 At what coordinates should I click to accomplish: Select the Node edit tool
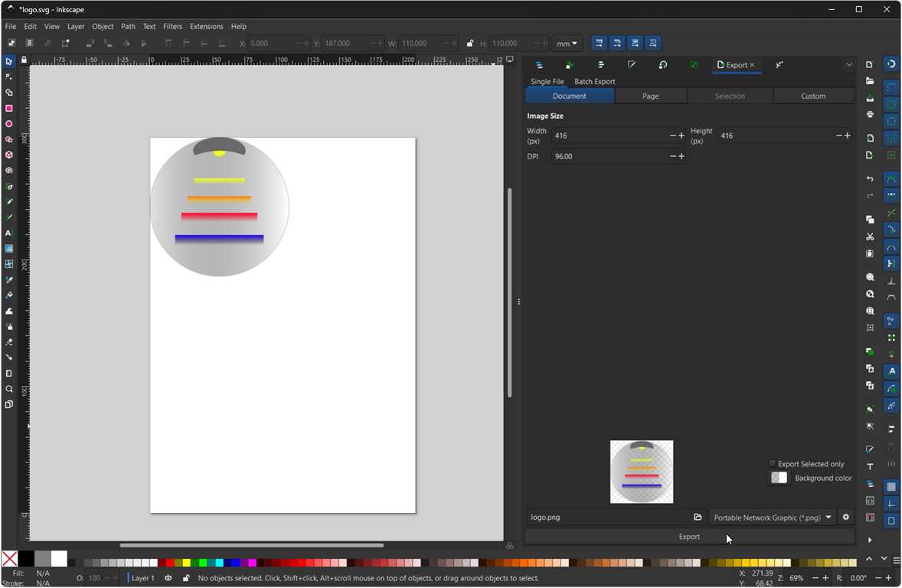coord(8,77)
